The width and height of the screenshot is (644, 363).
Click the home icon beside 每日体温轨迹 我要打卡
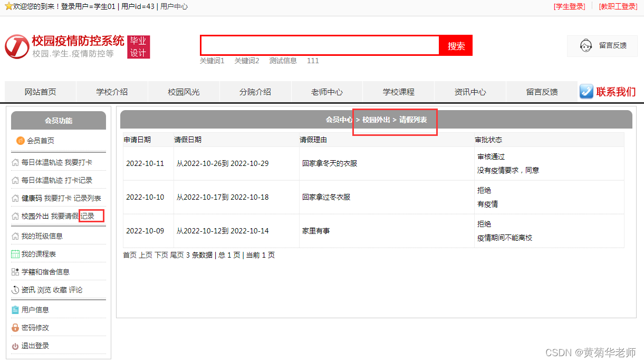pos(15,162)
